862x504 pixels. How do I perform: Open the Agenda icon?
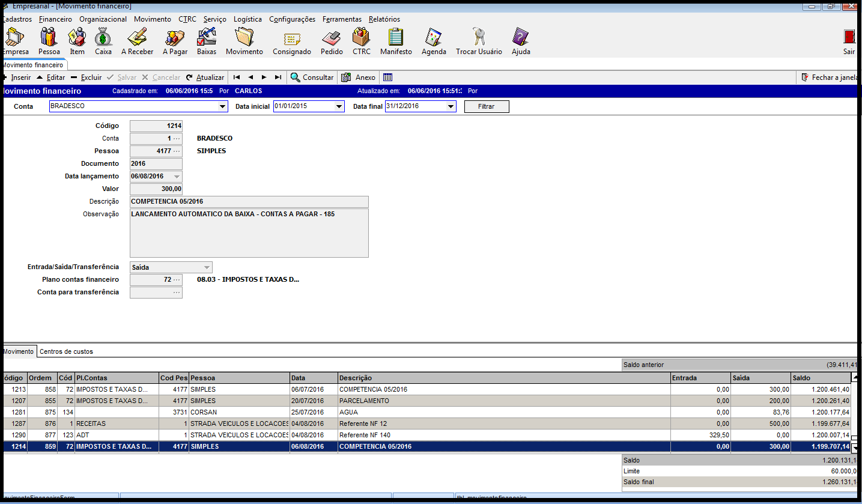pyautogui.click(x=434, y=37)
